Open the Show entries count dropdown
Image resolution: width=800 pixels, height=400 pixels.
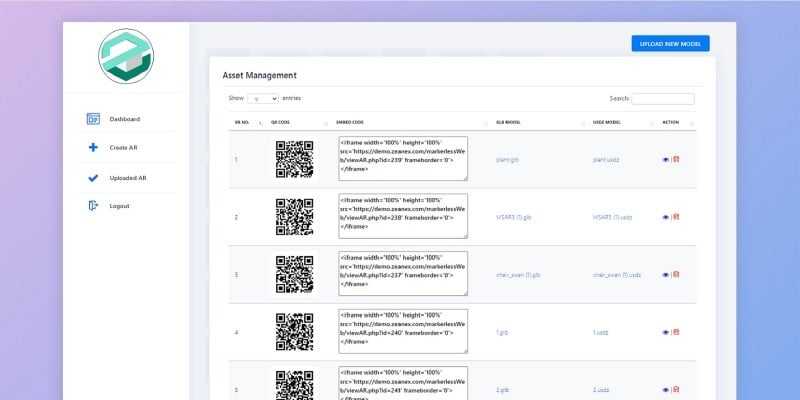263,99
